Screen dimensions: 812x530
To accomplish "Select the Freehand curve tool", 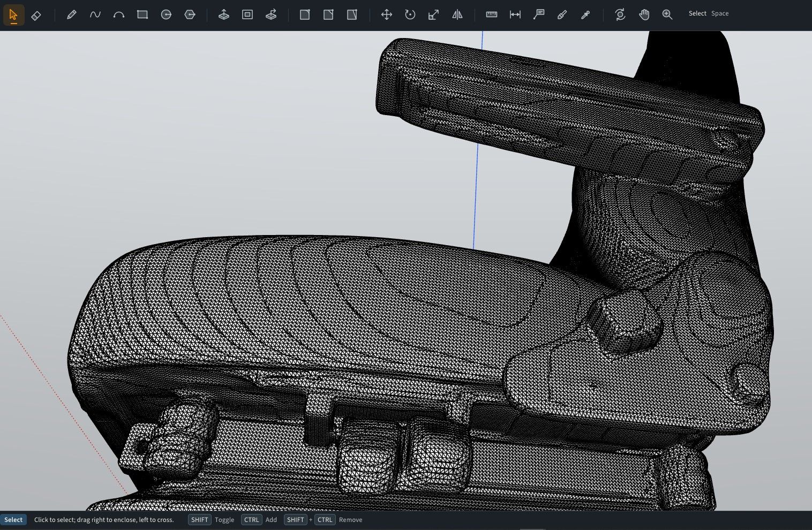I will 95,15.
